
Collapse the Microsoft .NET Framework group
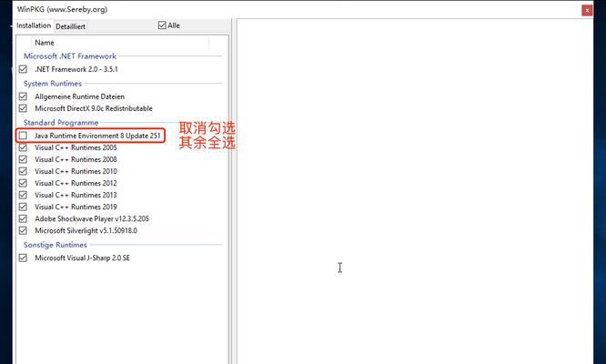click(70, 56)
